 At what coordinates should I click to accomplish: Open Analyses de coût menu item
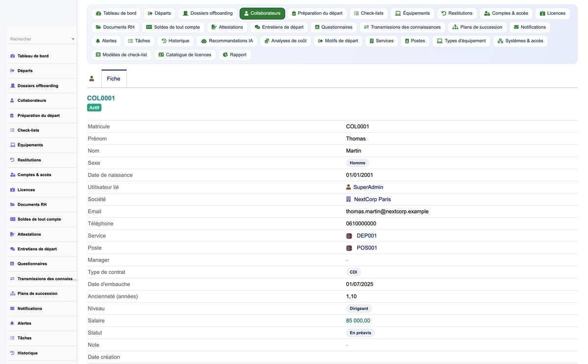coord(286,41)
